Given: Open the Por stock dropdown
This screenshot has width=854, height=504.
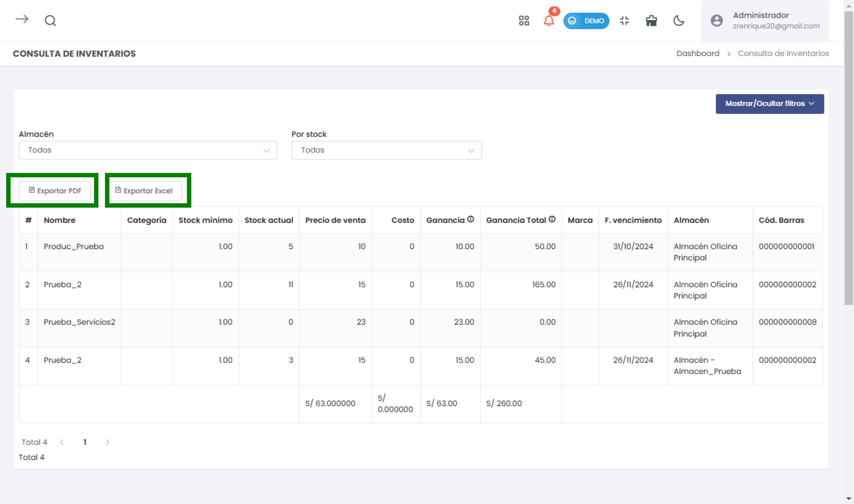Looking at the screenshot, I should (386, 150).
